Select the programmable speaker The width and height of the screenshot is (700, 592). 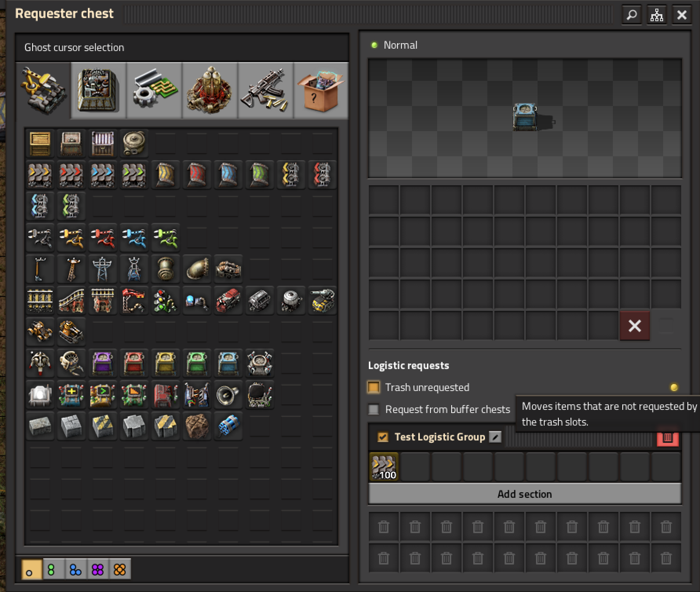click(228, 395)
